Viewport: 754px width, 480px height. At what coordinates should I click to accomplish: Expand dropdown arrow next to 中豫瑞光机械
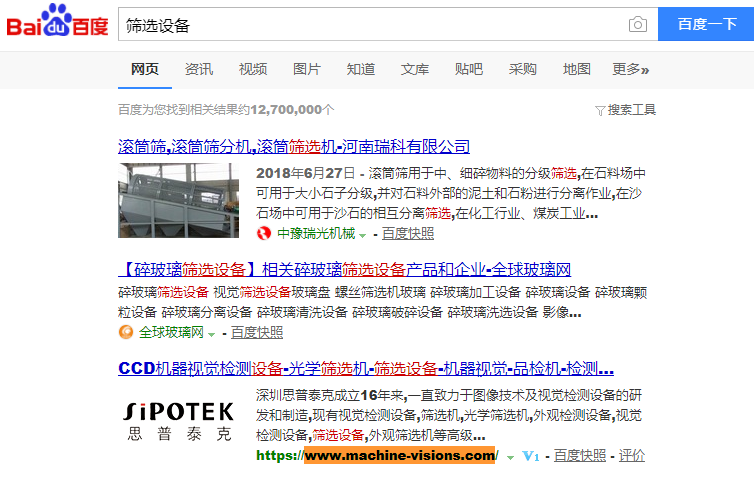(x=363, y=235)
